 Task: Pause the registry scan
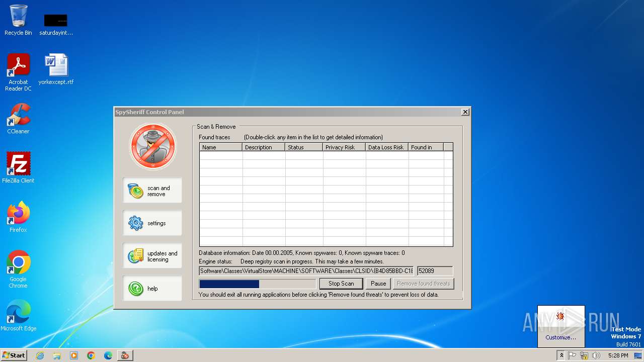click(378, 284)
